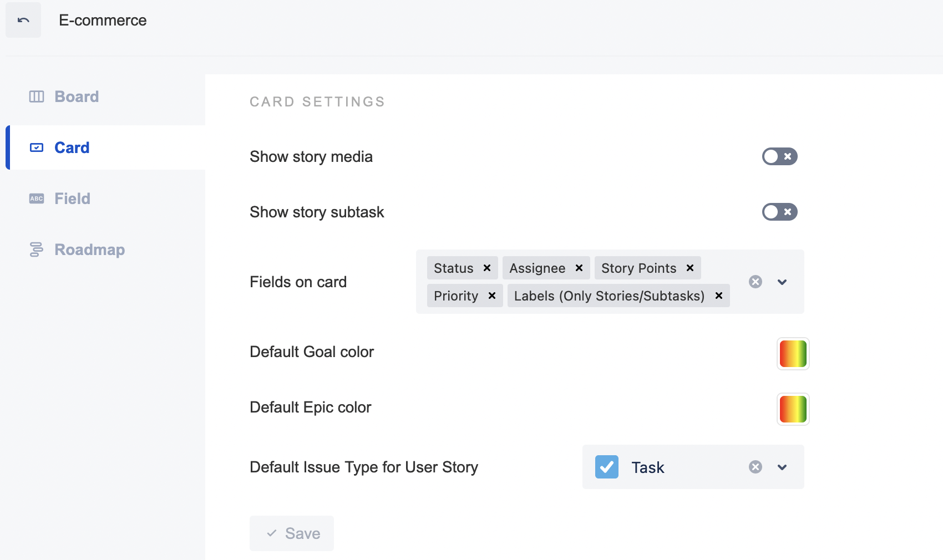Open the Default Goal color picker
The image size is (943, 560).
[x=793, y=354]
